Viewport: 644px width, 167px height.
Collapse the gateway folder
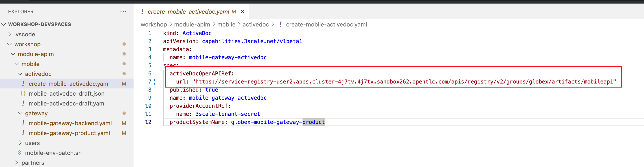[x=20, y=113]
